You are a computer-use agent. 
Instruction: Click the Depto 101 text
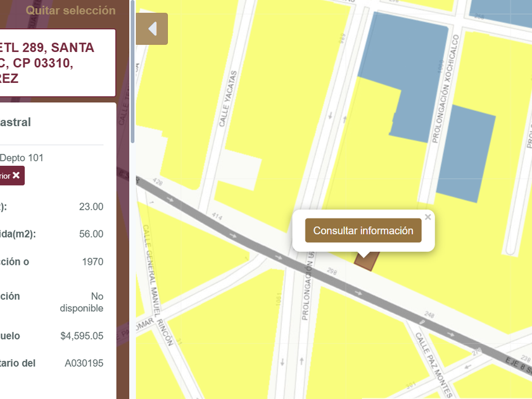[x=22, y=158]
